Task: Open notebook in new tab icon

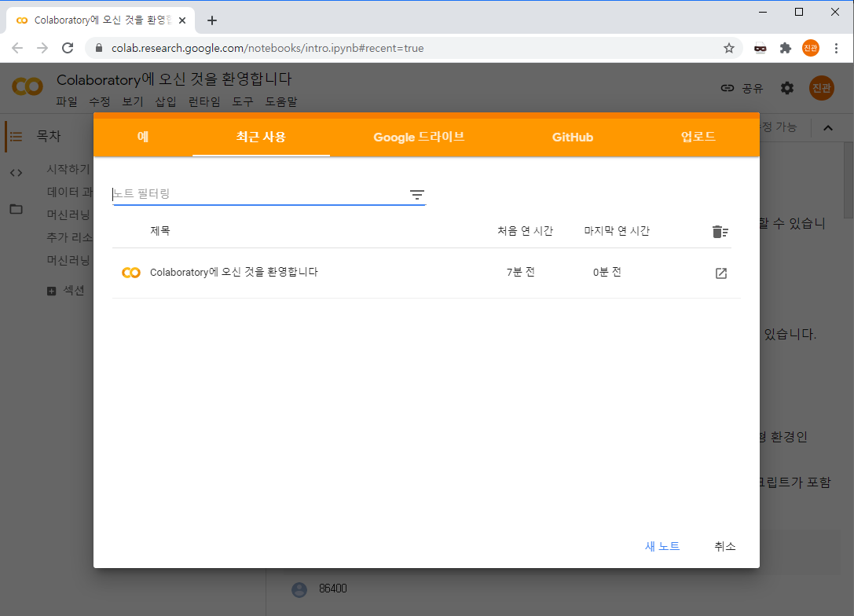Action: [x=720, y=273]
